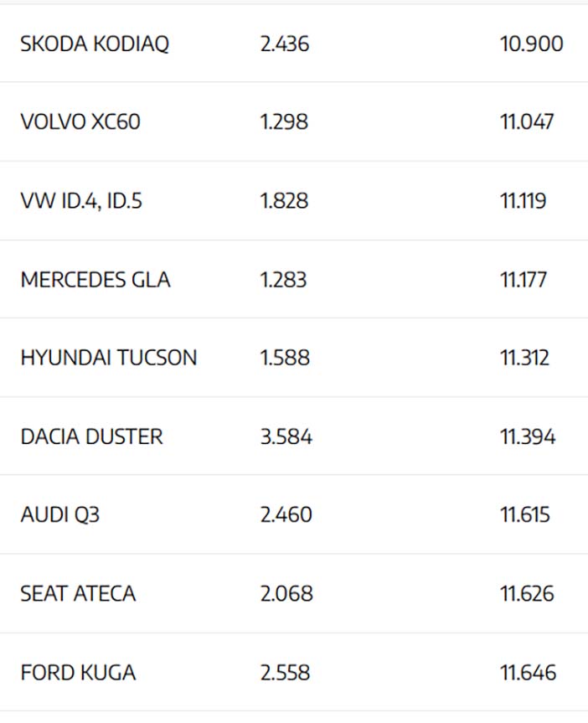The width and height of the screenshot is (588, 723).
Task: Select the 11.646 total for Ford Kuga
Action: pyautogui.click(x=528, y=672)
